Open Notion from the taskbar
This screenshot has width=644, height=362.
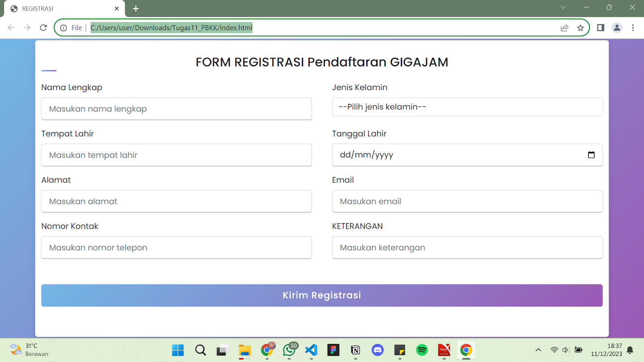(x=355, y=350)
